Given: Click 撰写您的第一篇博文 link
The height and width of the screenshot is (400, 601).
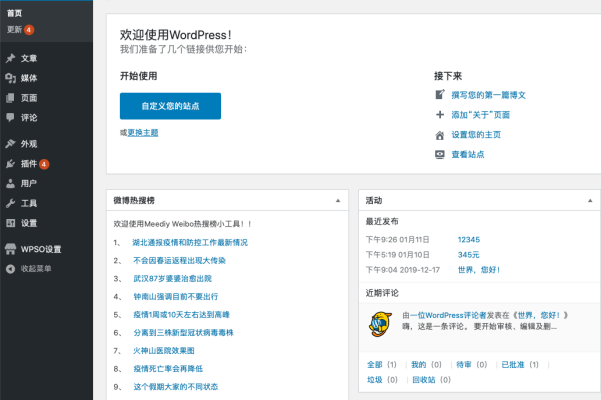Looking at the screenshot, I should point(488,95).
